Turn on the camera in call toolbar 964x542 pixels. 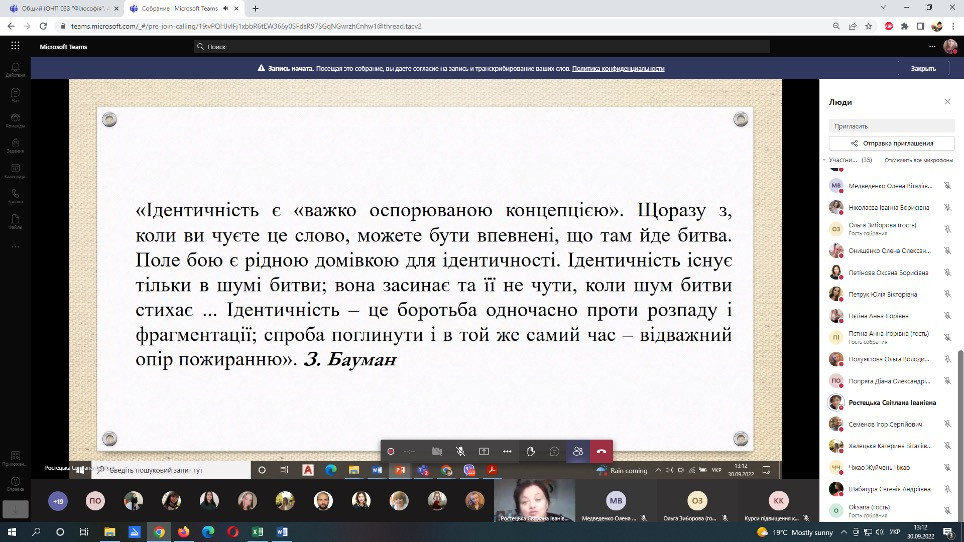437,451
